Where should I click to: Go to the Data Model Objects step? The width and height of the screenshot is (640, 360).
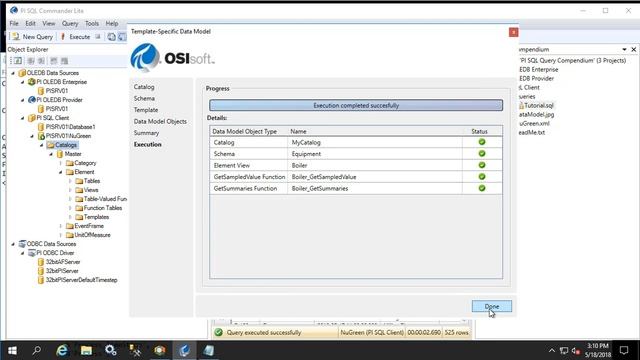click(x=160, y=121)
